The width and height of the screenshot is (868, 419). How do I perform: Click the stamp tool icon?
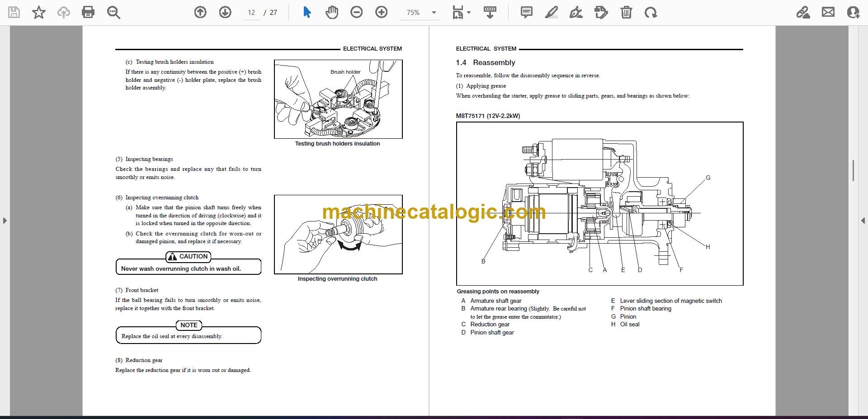[x=601, y=12]
